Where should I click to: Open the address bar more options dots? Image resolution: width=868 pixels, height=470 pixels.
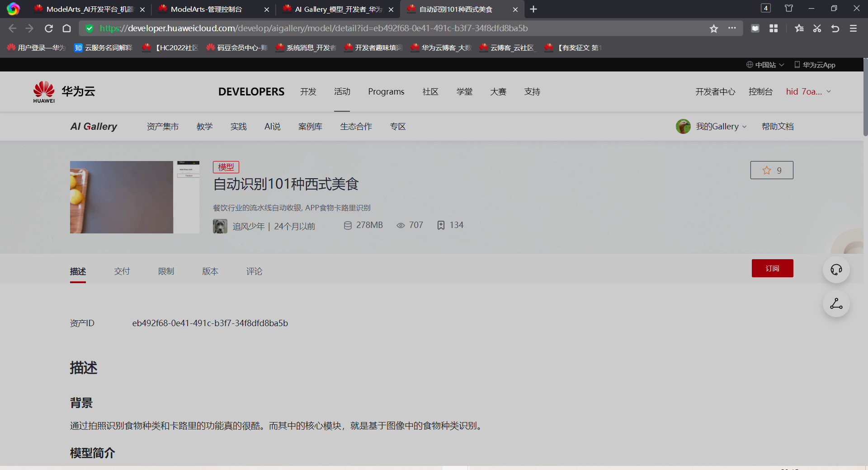(x=732, y=28)
